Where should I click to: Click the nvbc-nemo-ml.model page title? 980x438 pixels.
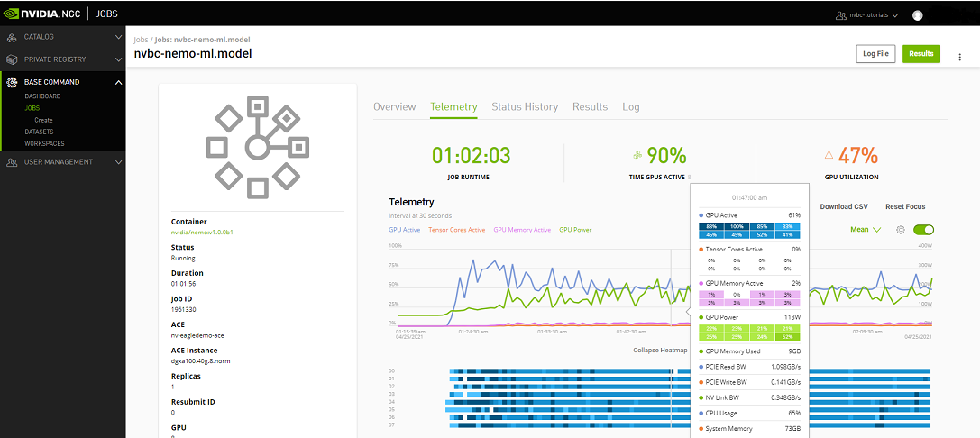(x=193, y=54)
